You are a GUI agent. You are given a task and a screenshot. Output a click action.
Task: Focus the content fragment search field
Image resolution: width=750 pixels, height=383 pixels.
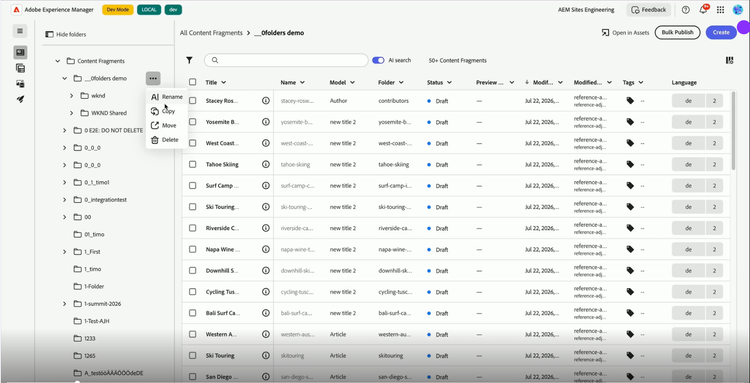point(286,60)
